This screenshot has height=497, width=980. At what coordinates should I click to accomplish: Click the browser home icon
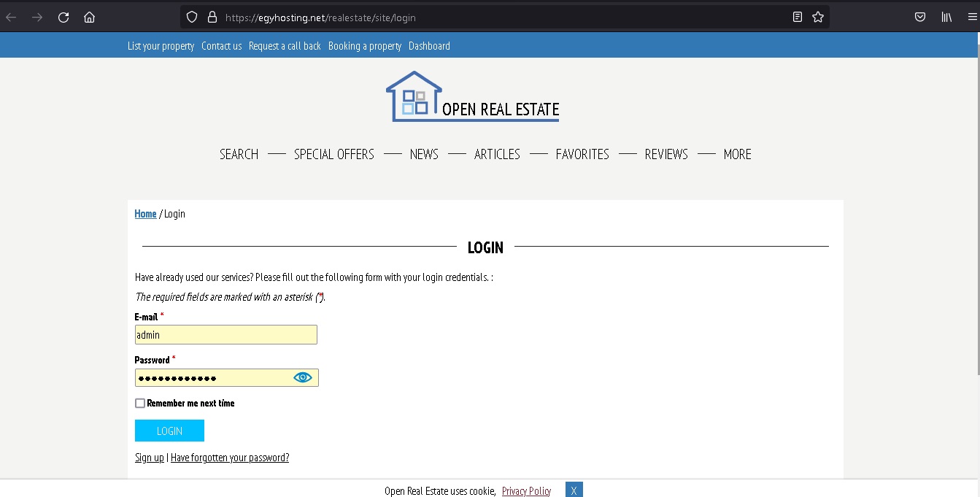click(x=89, y=17)
